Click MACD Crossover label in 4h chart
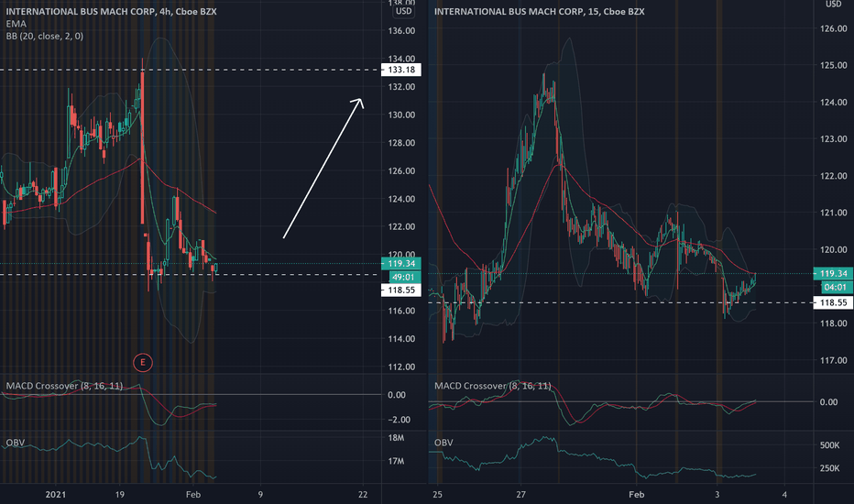854x504 pixels. point(64,386)
